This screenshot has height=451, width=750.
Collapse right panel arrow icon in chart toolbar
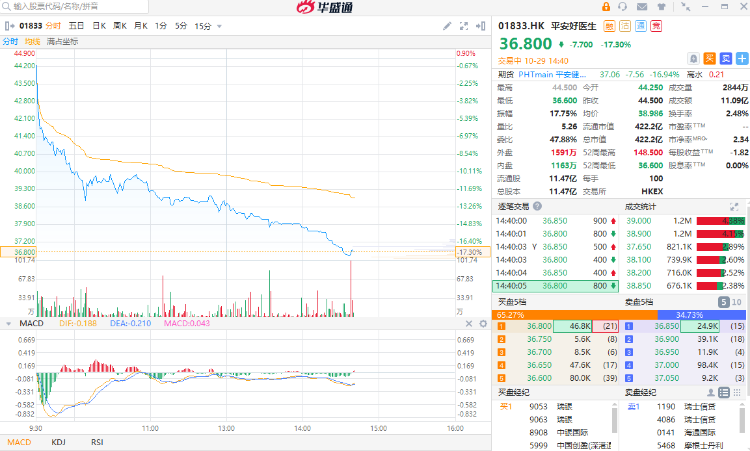click(481, 26)
